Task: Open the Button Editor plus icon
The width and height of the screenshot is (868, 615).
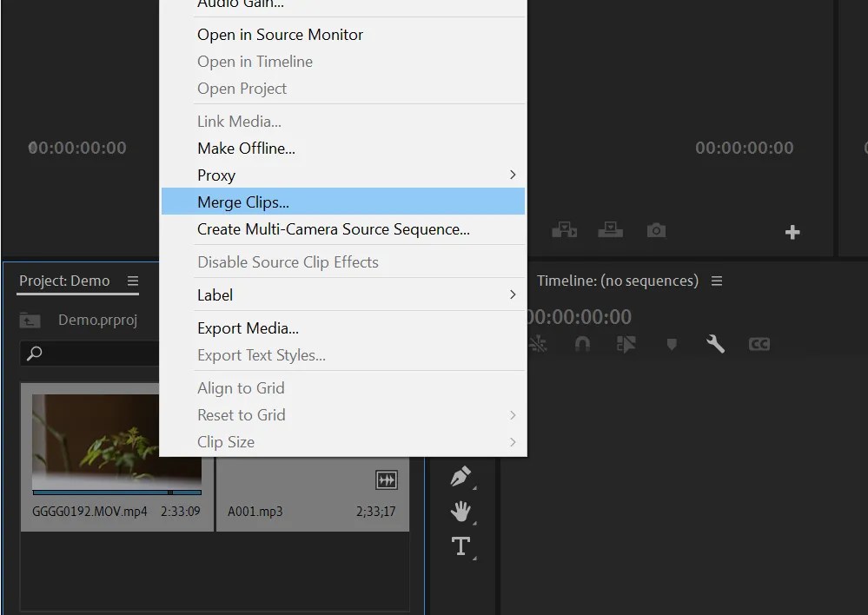Action: (792, 231)
